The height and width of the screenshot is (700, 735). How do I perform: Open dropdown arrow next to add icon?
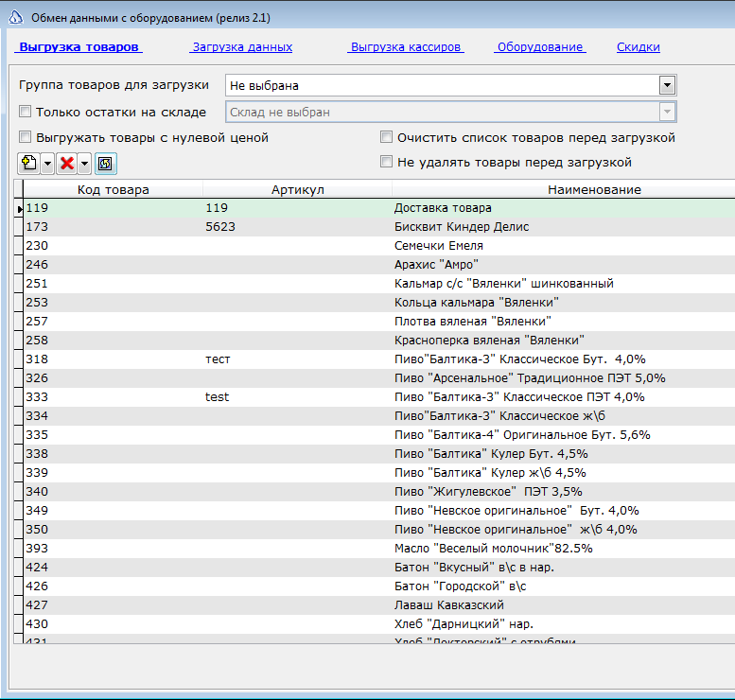[47, 163]
